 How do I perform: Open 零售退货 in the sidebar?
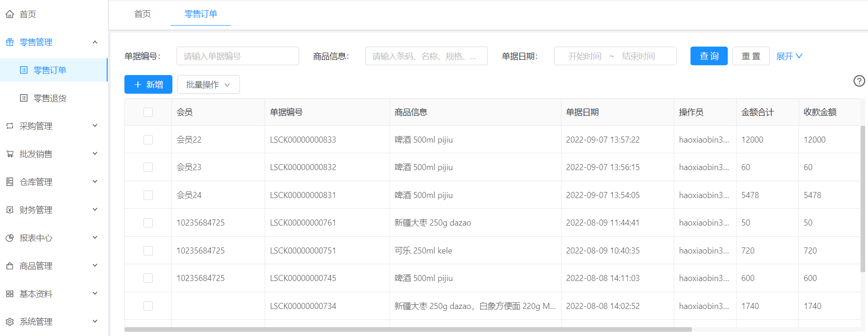tap(50, 98)
